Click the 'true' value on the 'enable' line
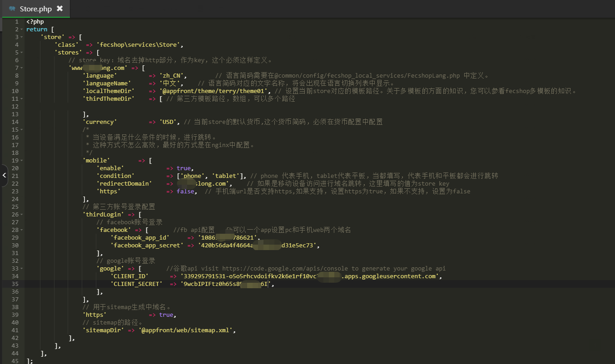The height and width of the screenshot is (364, 615). [184, 168]
